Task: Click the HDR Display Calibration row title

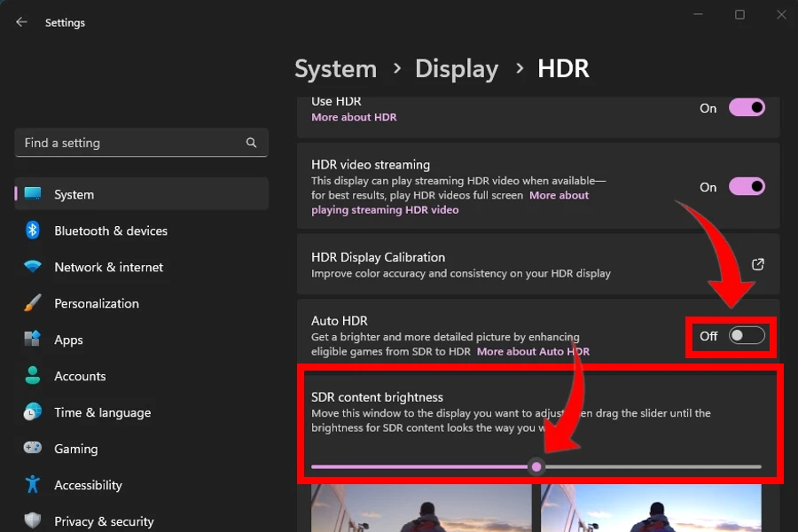Action: tap(378, 257)
